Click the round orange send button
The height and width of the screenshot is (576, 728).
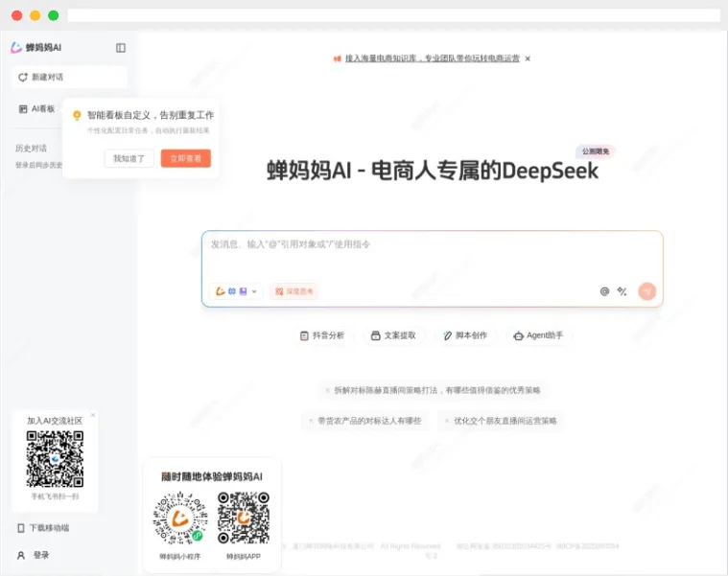[x=646, y=291]
